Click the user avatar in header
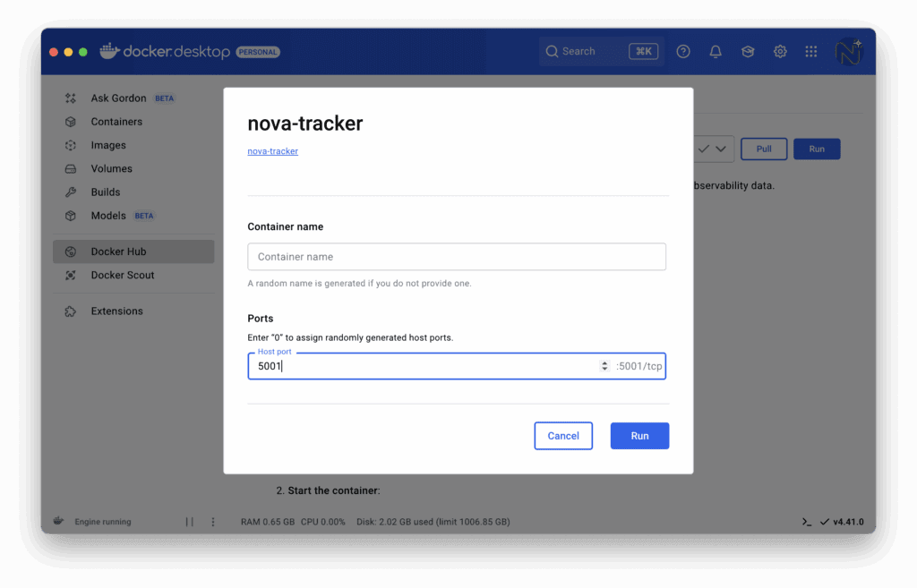The width and height of the screenshot is (917, 588). pyautogui.click(x=849, y=52)
